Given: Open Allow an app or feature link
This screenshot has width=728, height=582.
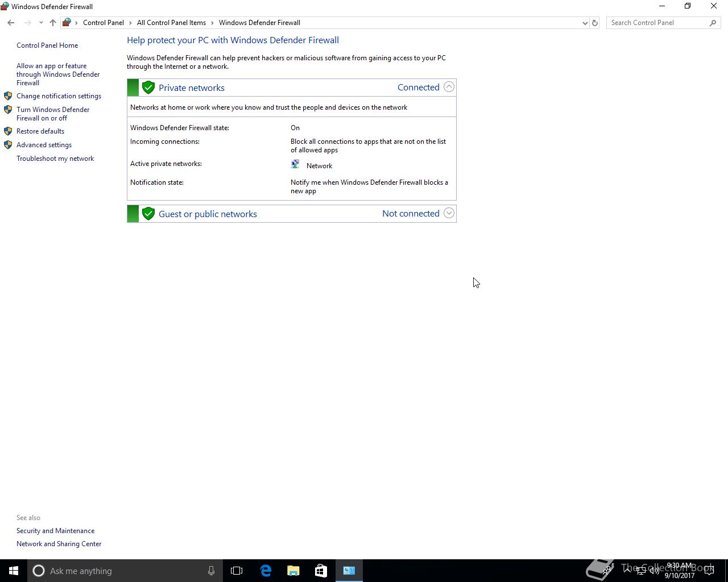Looking at the screenshot, I should (58, 74).
